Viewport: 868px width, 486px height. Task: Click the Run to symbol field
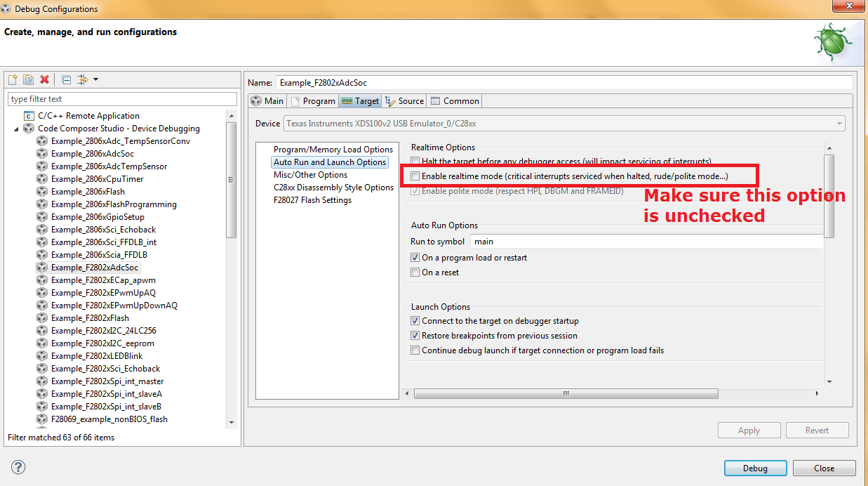[x=646, y=242]
